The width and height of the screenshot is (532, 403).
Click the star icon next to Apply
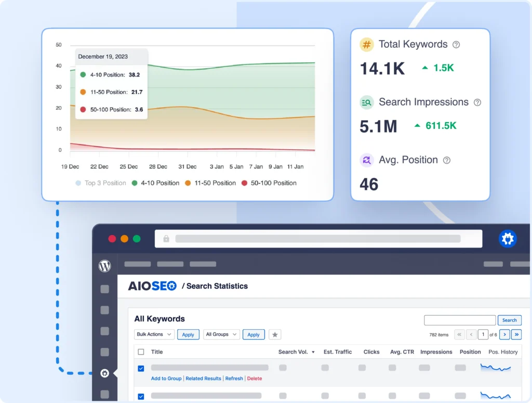point(275,334)
